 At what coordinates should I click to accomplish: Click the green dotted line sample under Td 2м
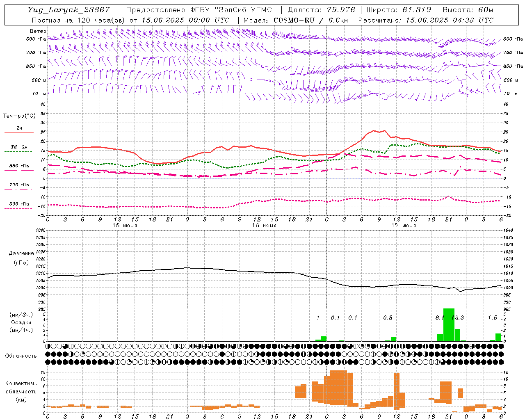[x=18, y=152]
